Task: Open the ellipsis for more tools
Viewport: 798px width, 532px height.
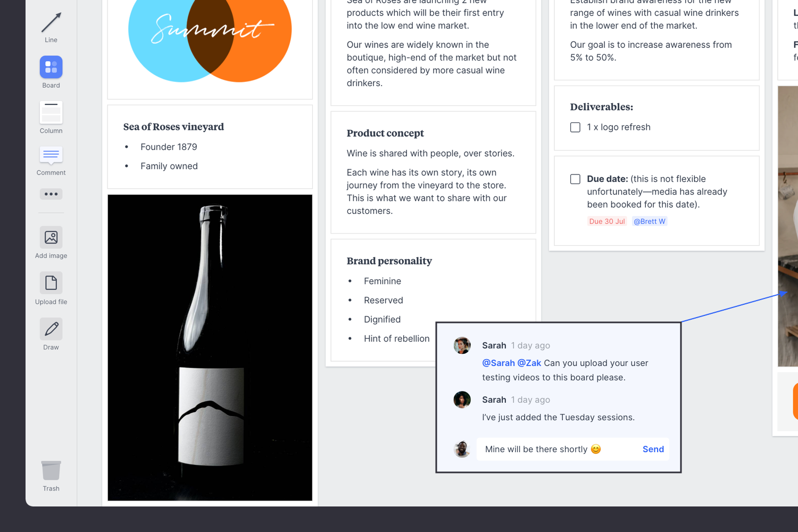Action: 51,194
